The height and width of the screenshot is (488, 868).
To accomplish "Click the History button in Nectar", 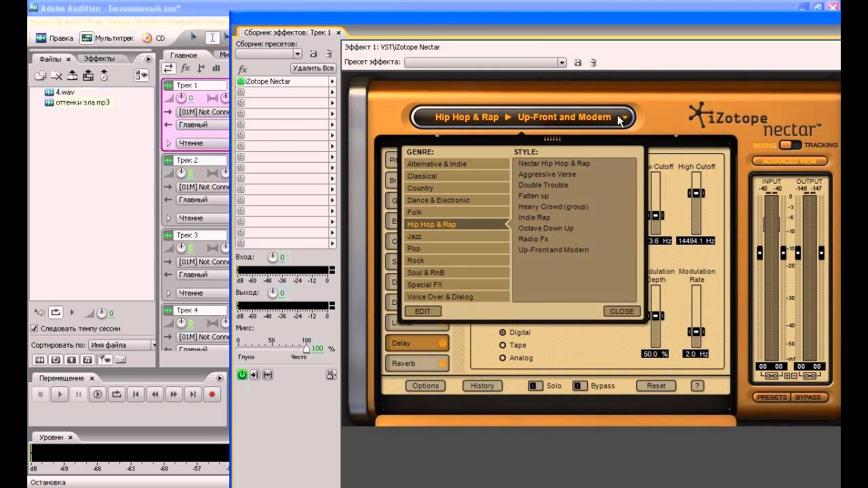I will click(x=482, y=386).
